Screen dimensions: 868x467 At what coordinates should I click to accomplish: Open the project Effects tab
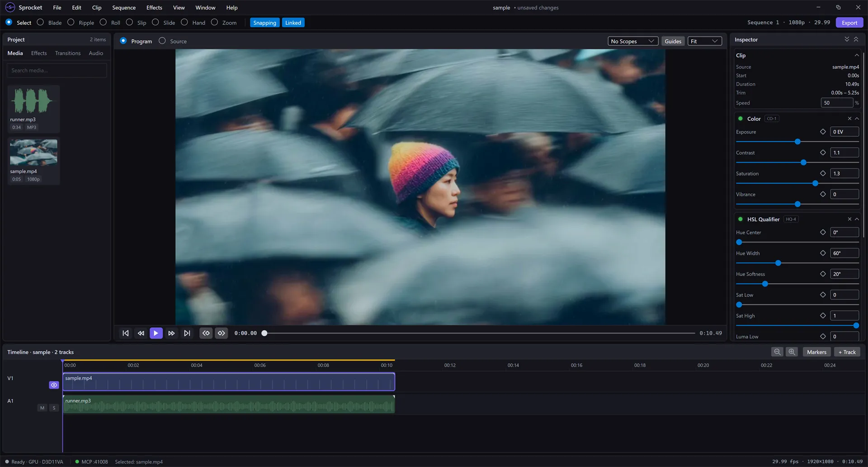pos(39,53)
